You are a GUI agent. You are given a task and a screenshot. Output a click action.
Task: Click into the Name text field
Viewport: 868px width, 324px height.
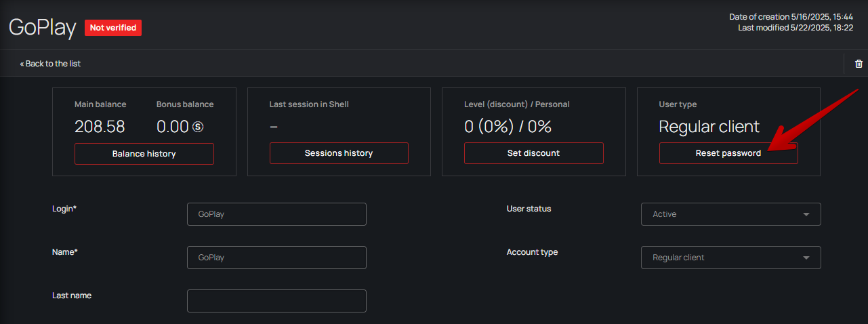tap(276, 258)
